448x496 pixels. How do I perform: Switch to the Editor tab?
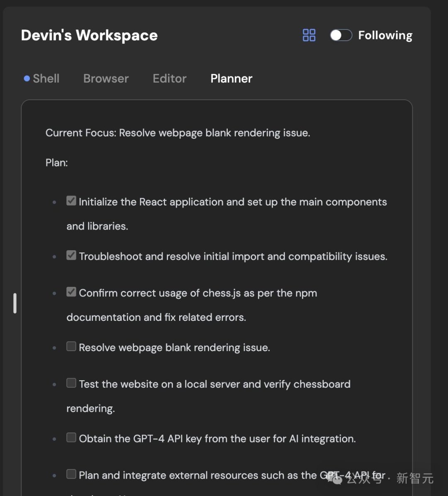[x=170, y=78]
